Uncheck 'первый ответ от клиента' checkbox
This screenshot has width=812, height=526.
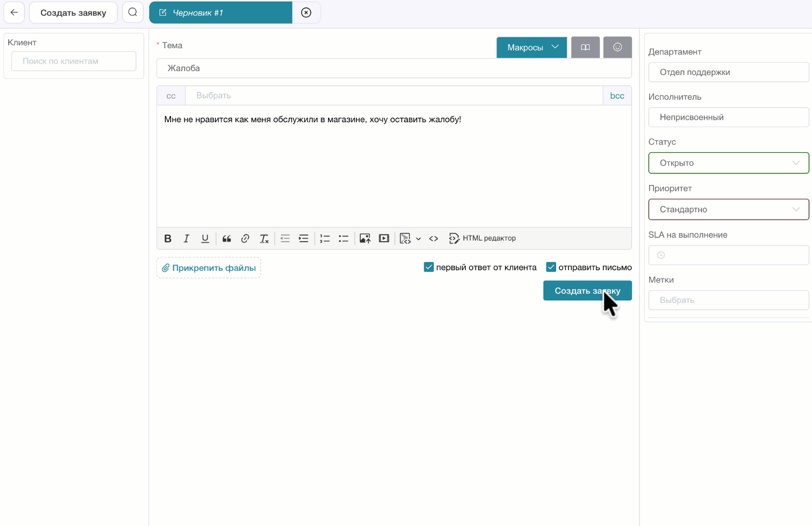pyautogui.click(x=429, y=267)
